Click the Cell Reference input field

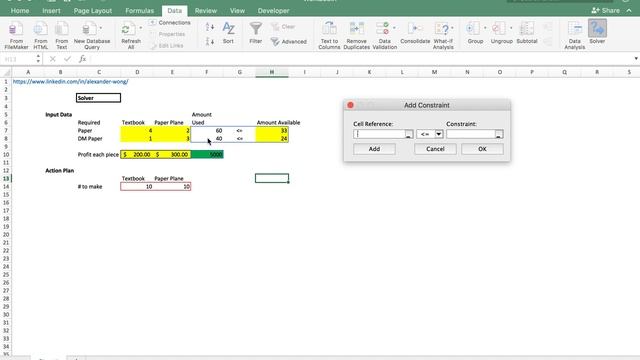click(x=379, y=134)
